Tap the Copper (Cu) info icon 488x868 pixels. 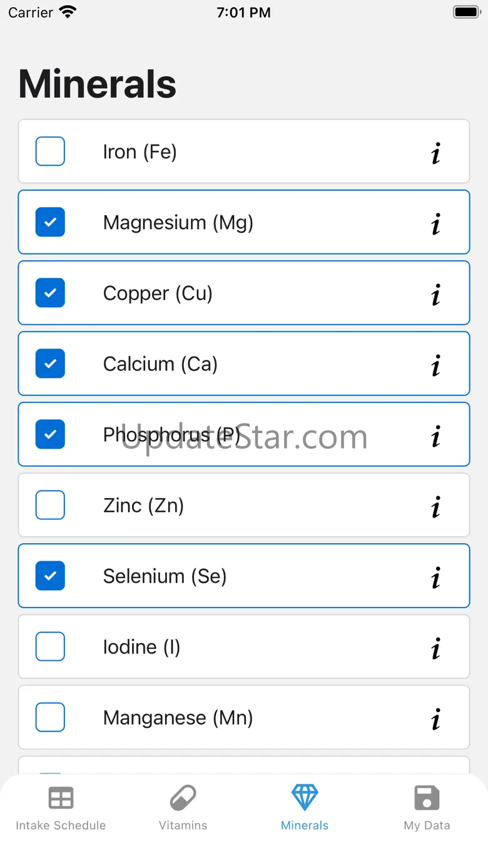[436, 294]
